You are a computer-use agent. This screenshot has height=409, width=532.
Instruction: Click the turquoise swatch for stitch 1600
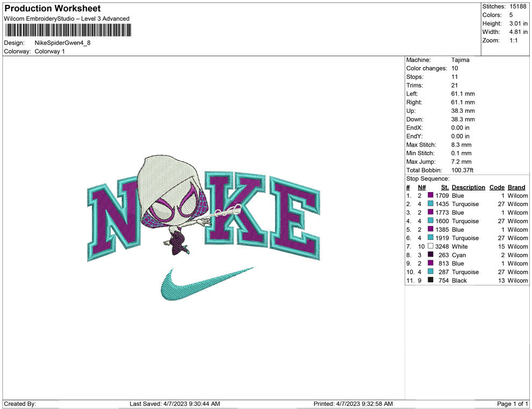[x=430, y=221]
